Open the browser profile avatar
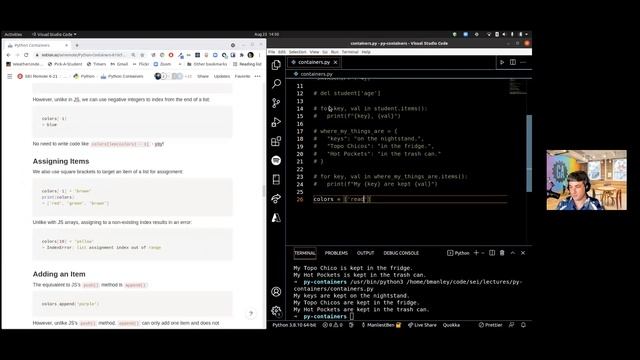This screenshot has height=360, width=640. pyautogui.click(x=251, y=55)
